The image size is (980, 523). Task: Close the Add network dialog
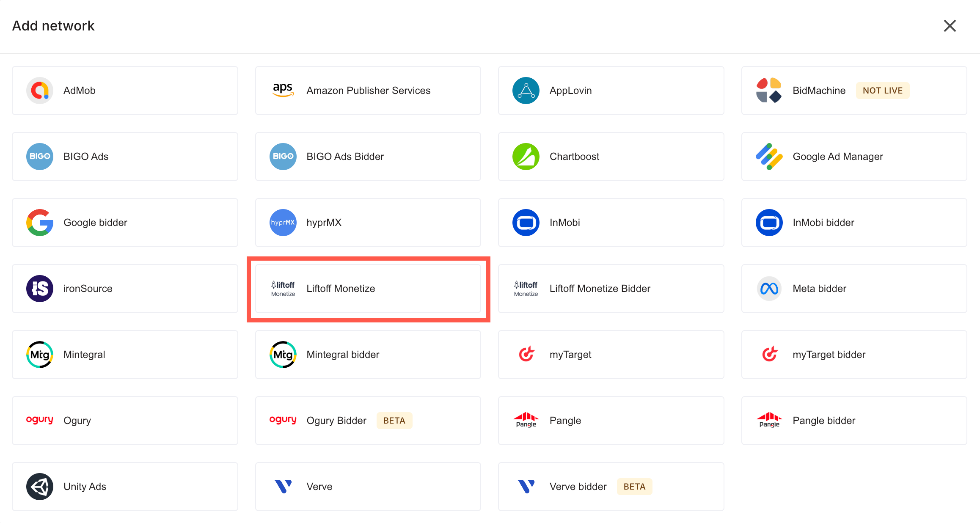pyautogui.click(x=950, y=26)
